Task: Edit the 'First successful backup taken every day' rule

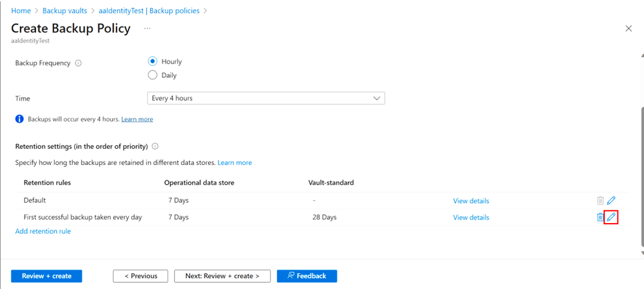Action: coord(611,217)
